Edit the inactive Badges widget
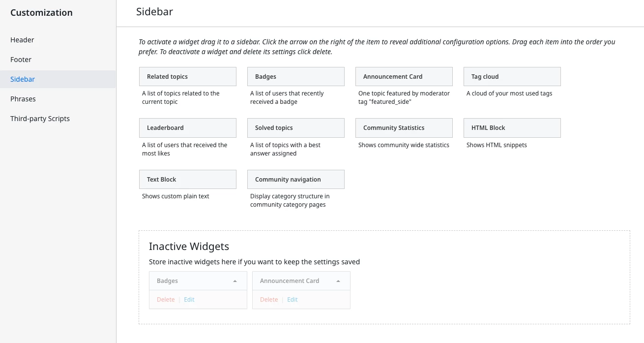Viewport: 644px width, 343px height. coord(189,300)
